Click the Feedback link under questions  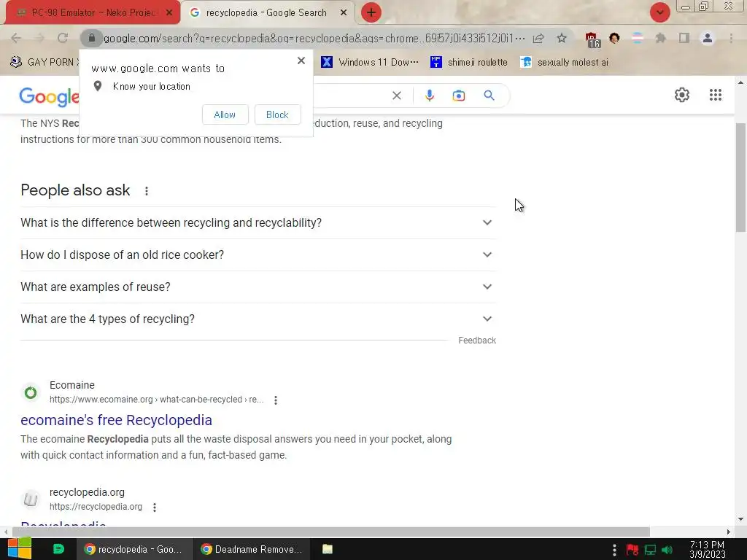coord(477,341)
